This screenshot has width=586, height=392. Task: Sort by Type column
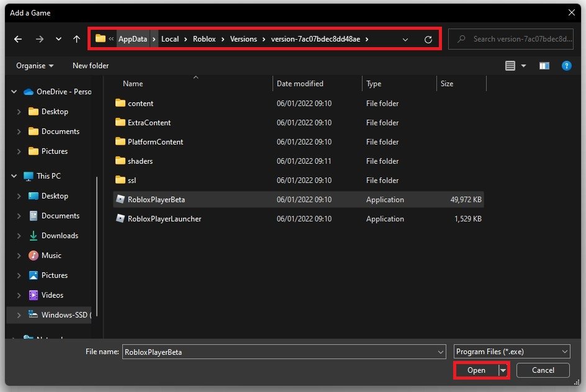click(x=373, y=84)
